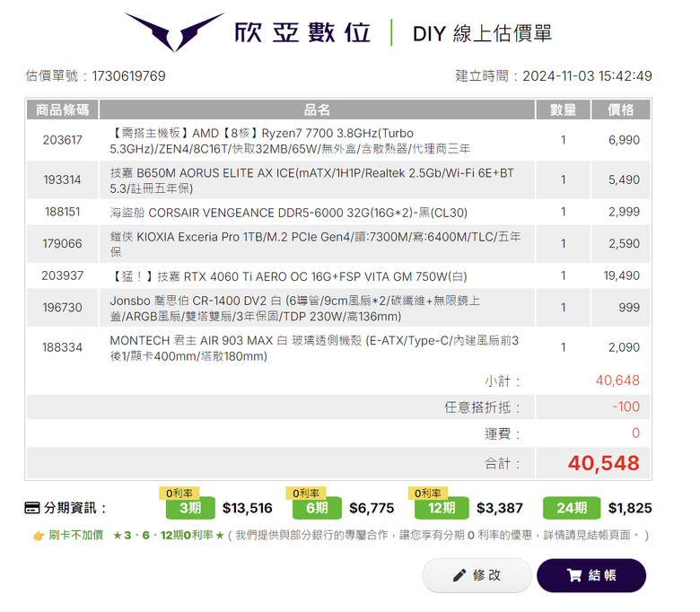
Task: Click the 小計 label
Action: [x=503, y=381]
